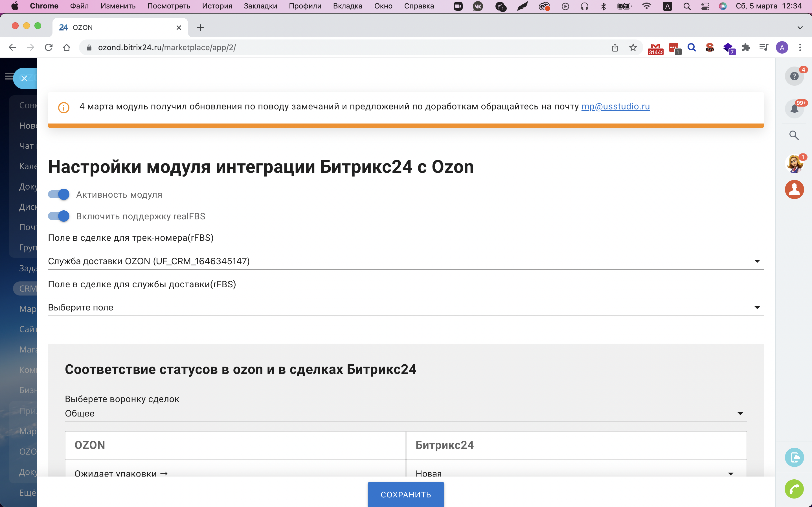
Task: Close the slider with blue X button
Action: pos(24,78)
